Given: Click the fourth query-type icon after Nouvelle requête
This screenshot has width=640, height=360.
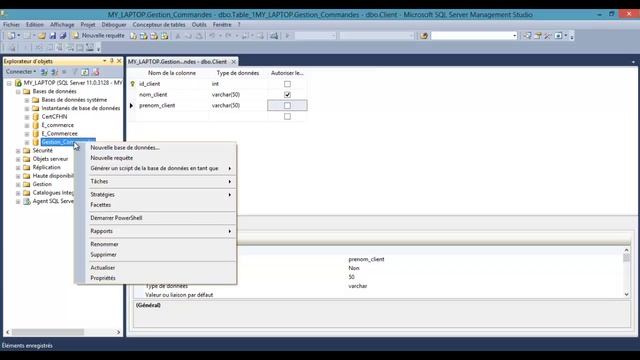Looking at the screenshot, I should pyautogui.click(x=164, y=36).
